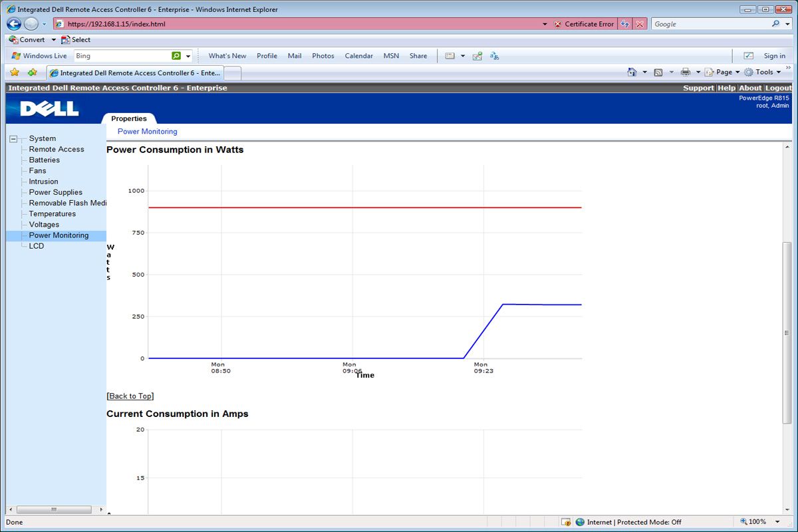798x532 pixels.
Task: Select the Properties tab
Action: 129,118
